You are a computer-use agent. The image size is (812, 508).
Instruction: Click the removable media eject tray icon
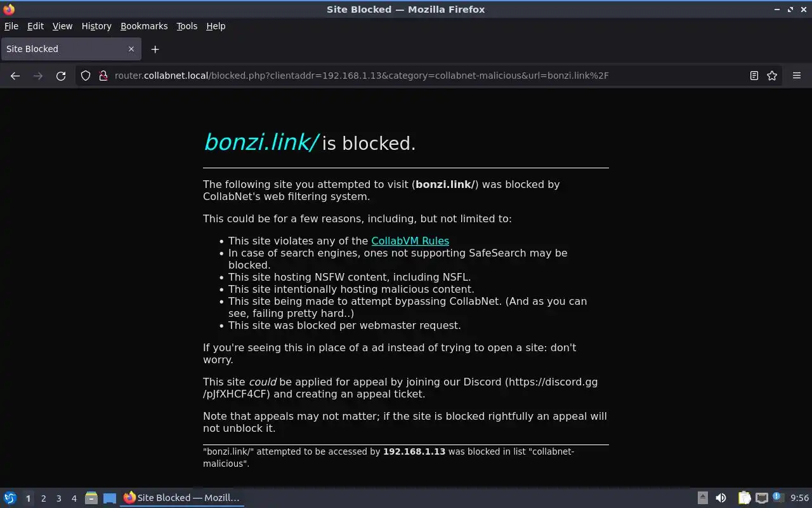tap(703, 498)
